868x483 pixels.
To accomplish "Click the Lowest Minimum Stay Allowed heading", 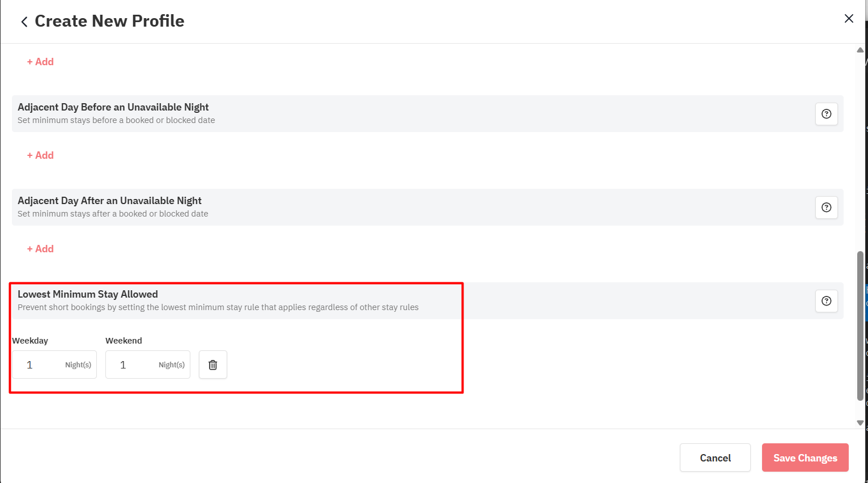I will pyautogui.click(x=88, y=294).
